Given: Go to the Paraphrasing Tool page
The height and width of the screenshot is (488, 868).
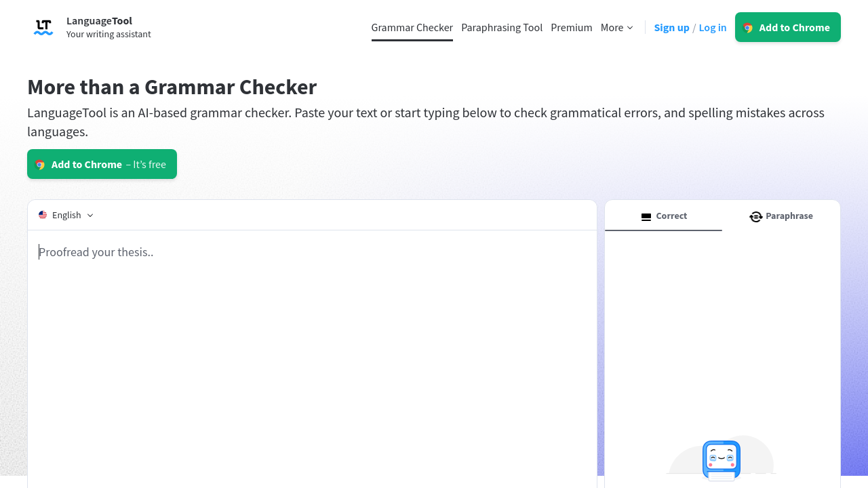Looking at the screenshot, I should 502,28.
